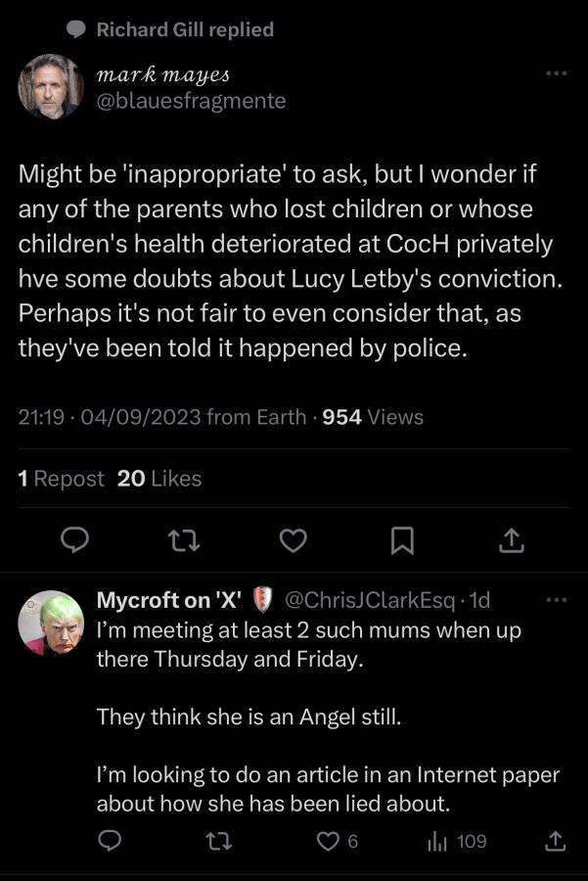Open the Richard Gill replied context

(170, 29)
